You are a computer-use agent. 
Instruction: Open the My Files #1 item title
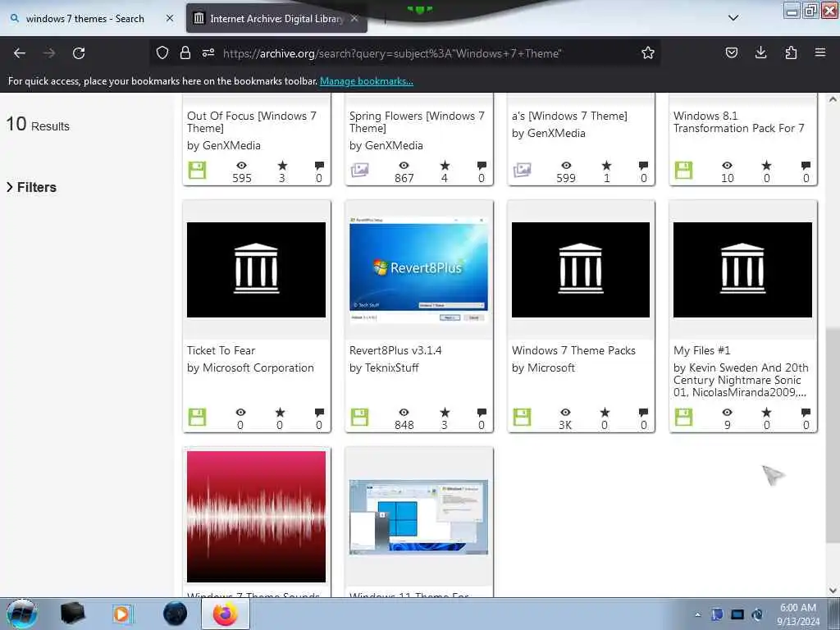[702, 350]
